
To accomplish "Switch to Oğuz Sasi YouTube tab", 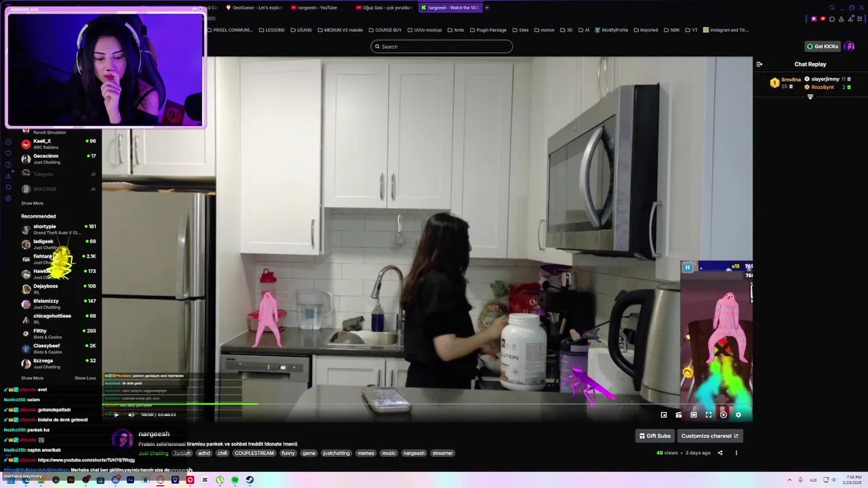I will coord(384,7).
